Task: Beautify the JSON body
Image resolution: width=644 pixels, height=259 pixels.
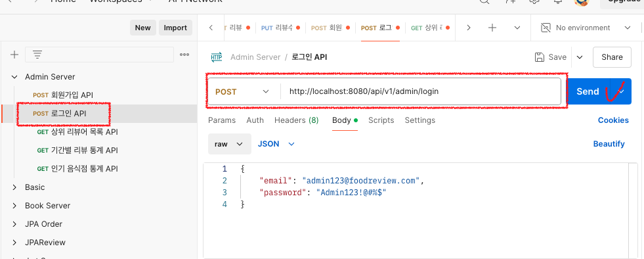Action: [609, 144]
